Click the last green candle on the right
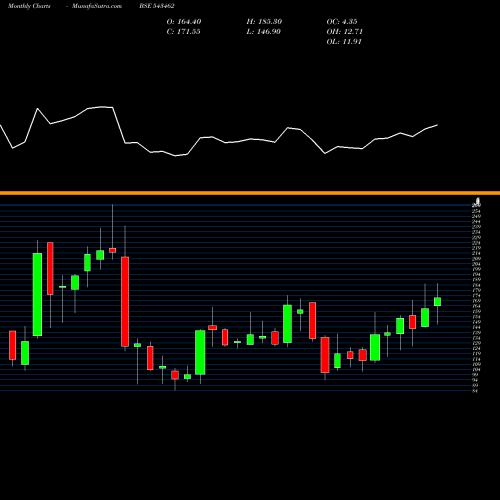 tap(437, 302)
